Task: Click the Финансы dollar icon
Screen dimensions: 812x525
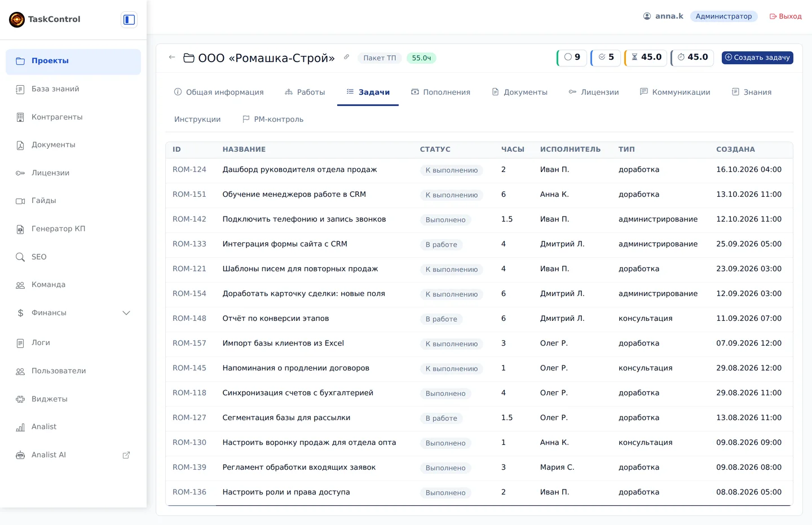Action: [20, 313]
